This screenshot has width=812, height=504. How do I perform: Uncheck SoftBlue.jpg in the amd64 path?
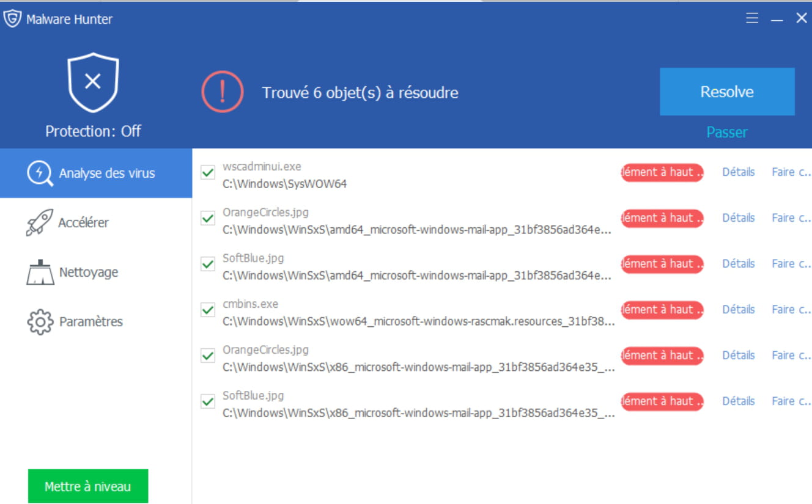208,265
